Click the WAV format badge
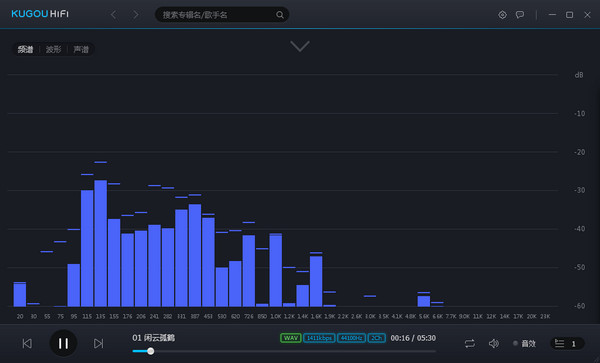600x363 pixels. [291, 338]
